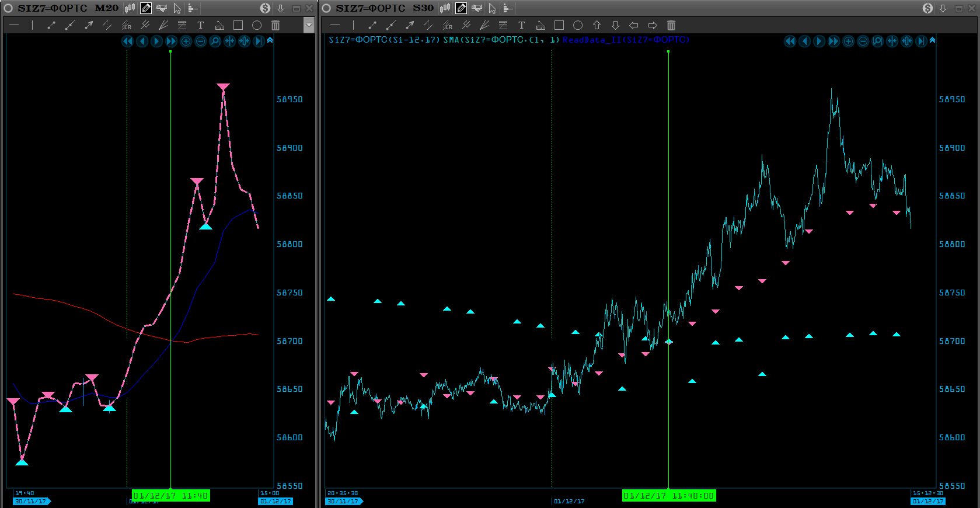
Task: Collapse the S30 navigation bar with double chevron
Action: tap(932, 40)
